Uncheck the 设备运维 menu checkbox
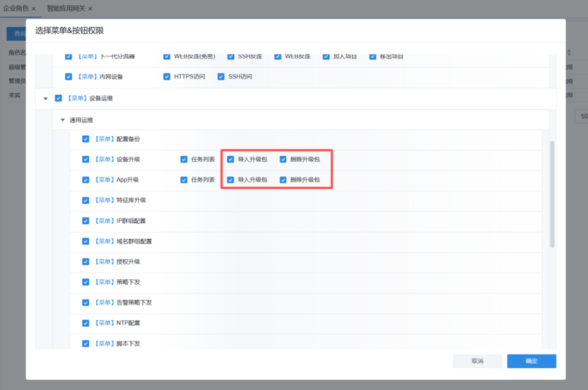 (58, 99)
